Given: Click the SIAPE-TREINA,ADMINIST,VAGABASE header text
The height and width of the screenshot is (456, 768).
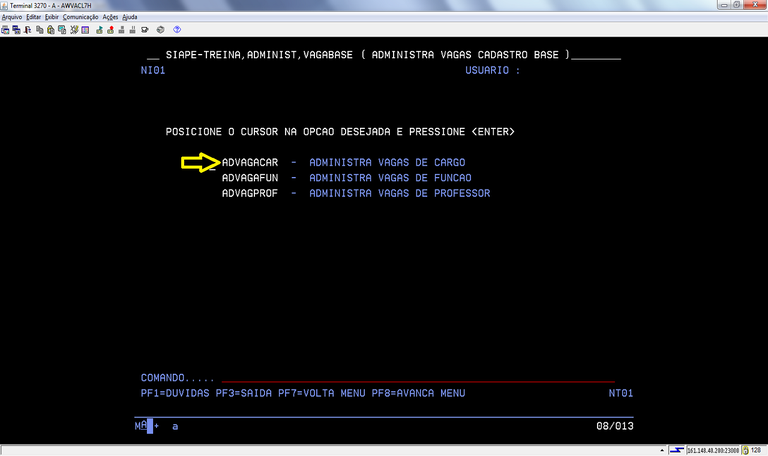Looking at the screenshot, I should (x=259, y=55).
